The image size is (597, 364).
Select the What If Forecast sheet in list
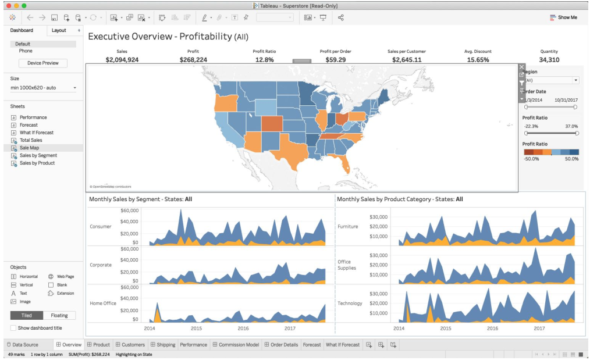click(37, 133)
